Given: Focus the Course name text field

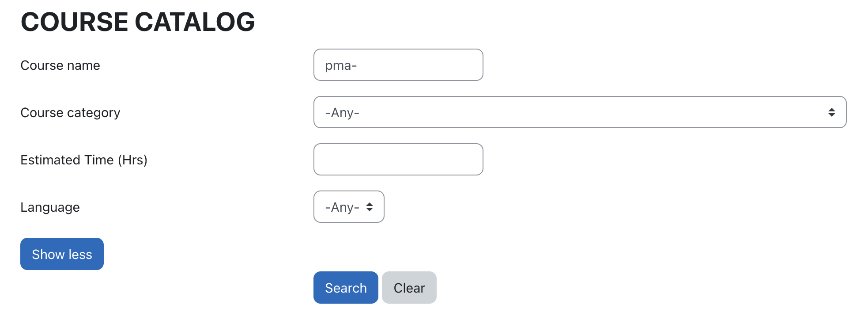Looking at the screenshot, I should tap(398, 65).
